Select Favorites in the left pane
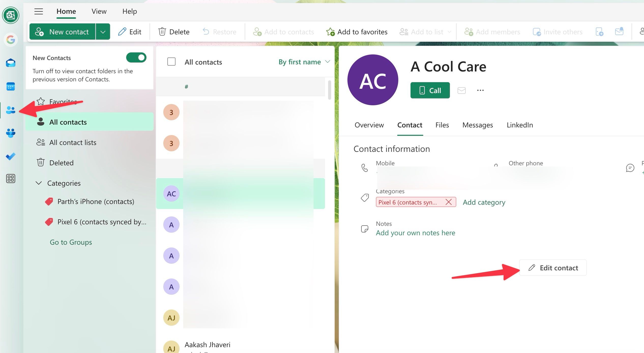Image resolution: width=644 pixels, height=353 pixels. pos(90,102)
